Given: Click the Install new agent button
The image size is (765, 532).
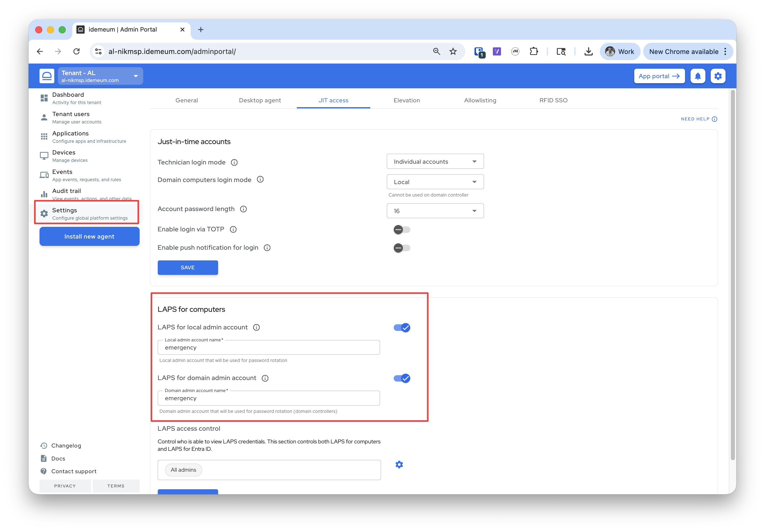Looking at the screenshot, I should (89, 236).
